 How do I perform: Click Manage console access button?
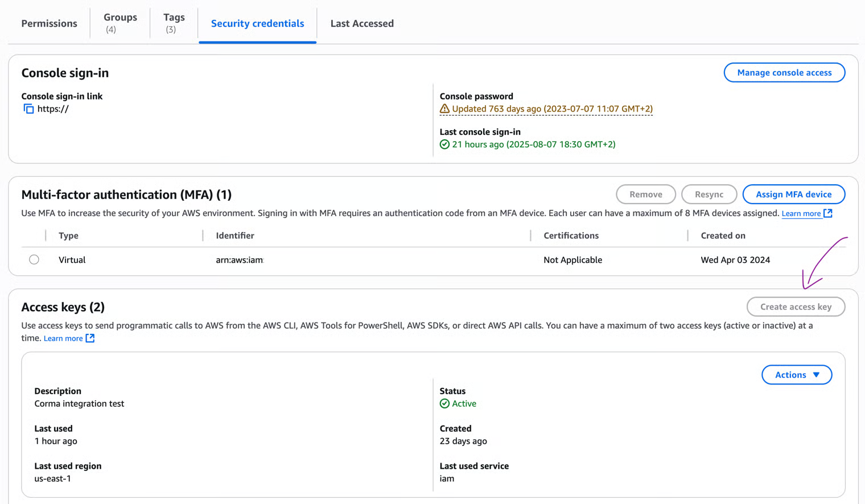(784, 73)
